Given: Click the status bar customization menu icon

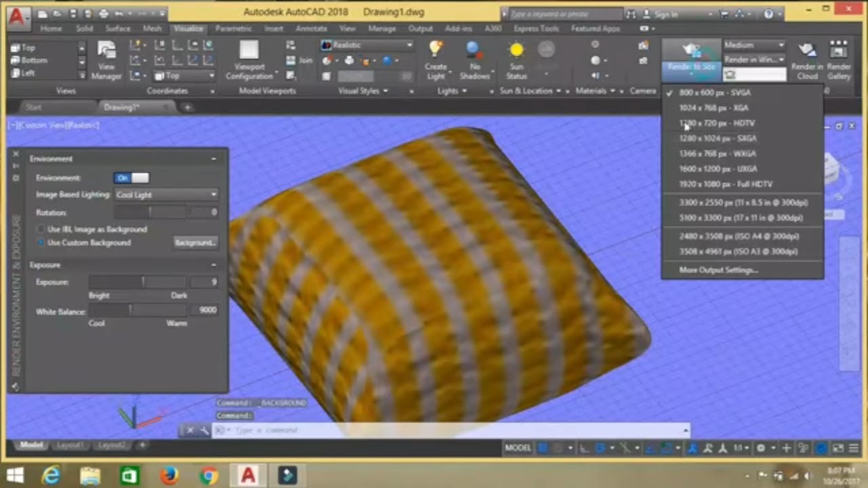Looking at the screenshot, I should pos(854,448).
